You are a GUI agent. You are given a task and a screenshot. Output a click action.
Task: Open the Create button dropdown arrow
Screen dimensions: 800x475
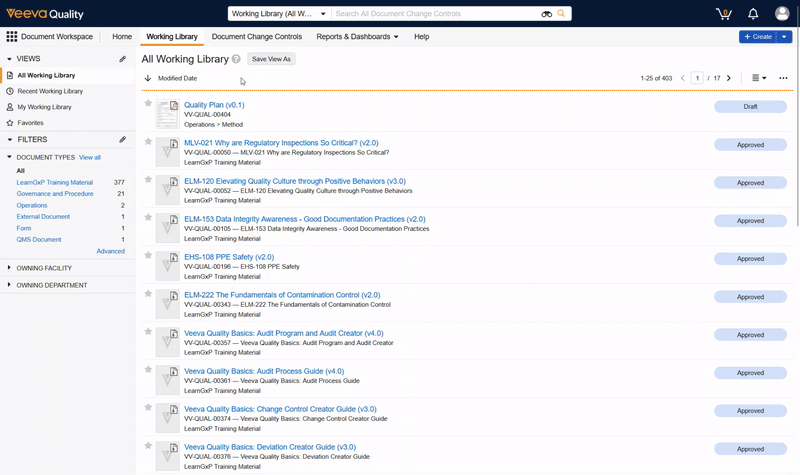click(784, 37)
